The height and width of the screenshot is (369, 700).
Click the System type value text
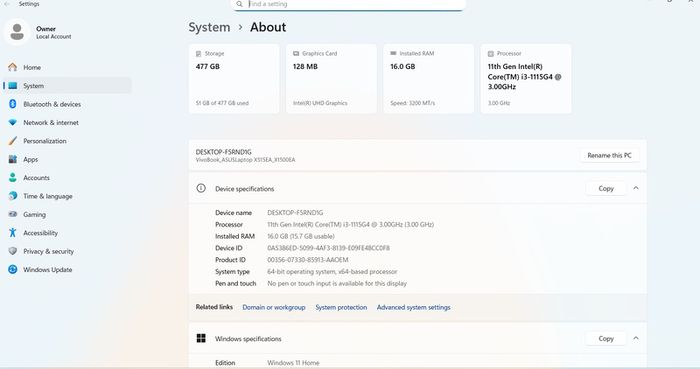click(332, 271)
